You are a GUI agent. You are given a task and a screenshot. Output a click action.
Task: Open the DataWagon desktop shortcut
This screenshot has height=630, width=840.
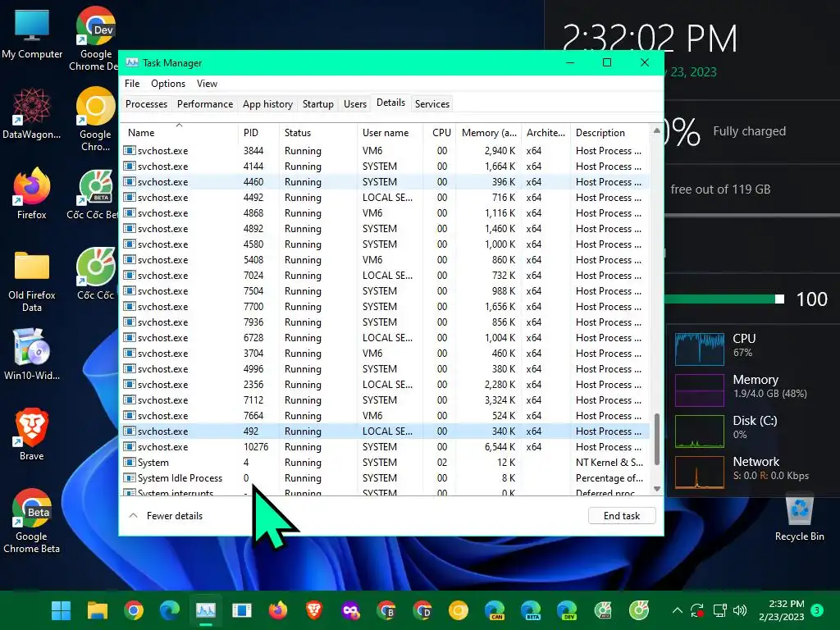click(x=32, y=113)
